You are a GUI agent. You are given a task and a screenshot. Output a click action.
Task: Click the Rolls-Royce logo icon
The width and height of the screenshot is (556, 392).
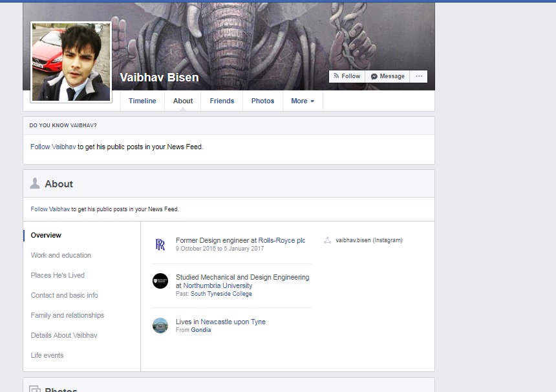[160, 244]
